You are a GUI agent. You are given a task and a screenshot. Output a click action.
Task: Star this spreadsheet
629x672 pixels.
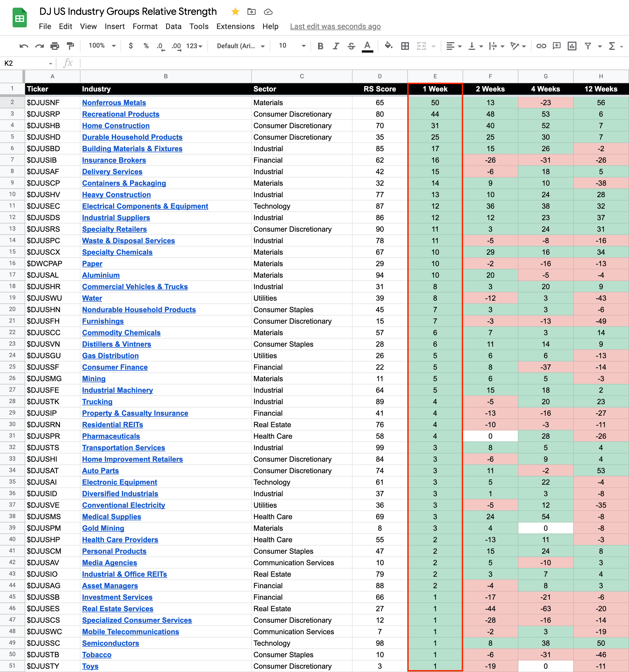tap(235, 12)
